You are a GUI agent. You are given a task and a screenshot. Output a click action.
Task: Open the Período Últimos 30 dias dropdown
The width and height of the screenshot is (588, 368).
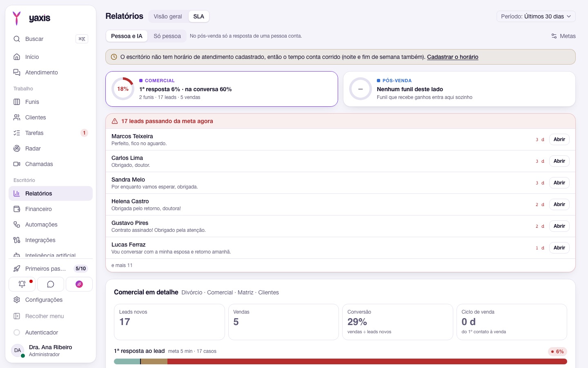tap(536, 16)
